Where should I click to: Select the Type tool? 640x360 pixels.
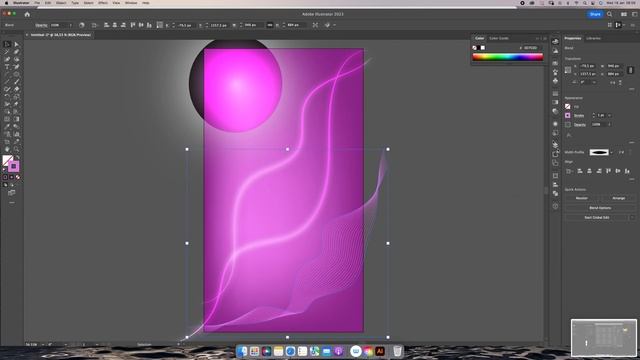[7, 67]
